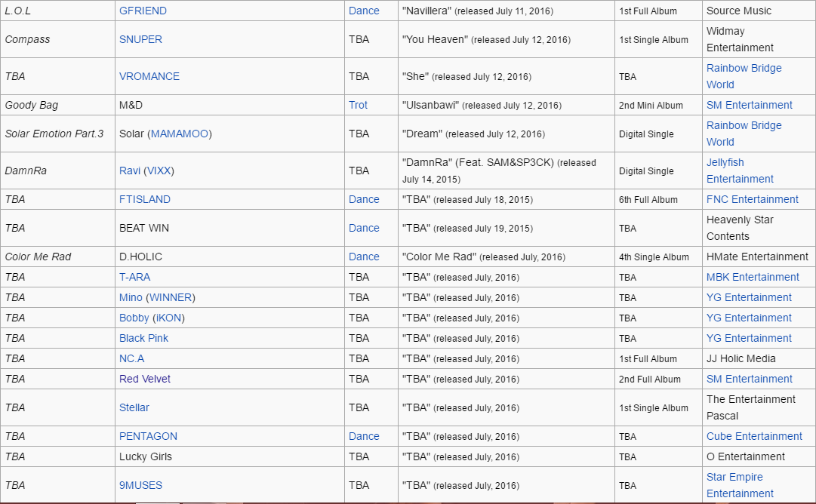The width and height of the screenshot is (816, 504).
Task: Select the O Entertainment text
Action: 745,456
